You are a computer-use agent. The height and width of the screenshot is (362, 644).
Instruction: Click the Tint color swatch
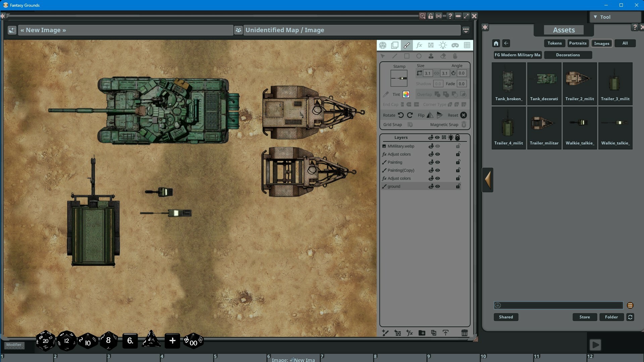(x=406, y=94)
